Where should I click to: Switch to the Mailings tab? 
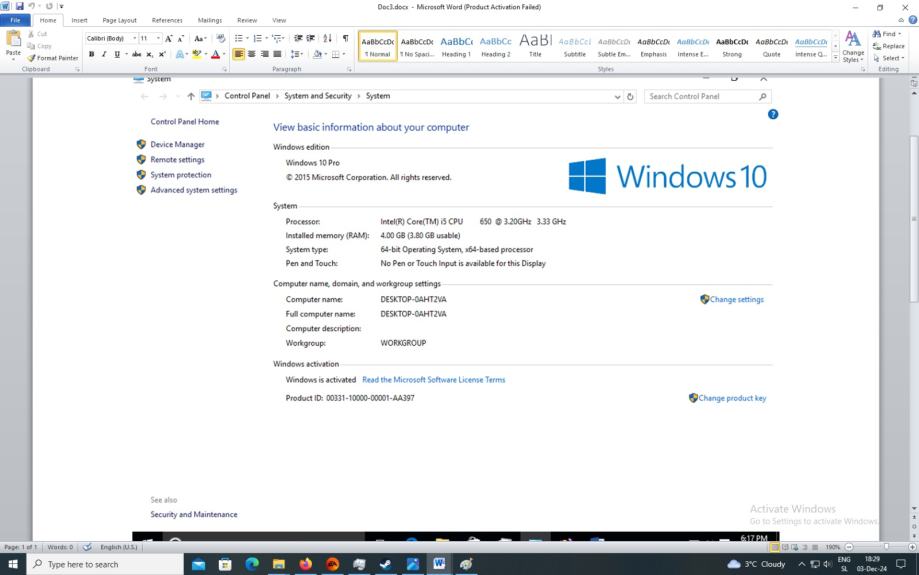tap(210, 20)
